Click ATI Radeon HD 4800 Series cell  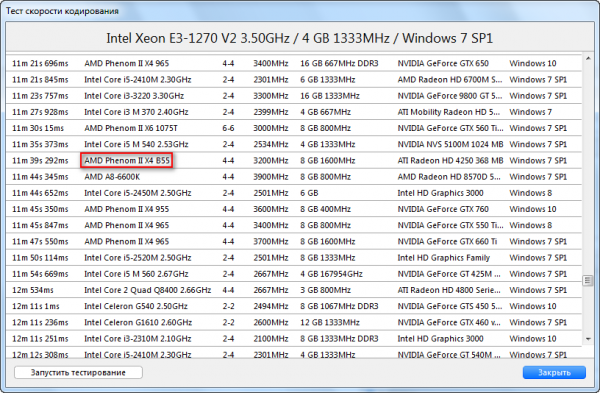[x=449, y=290]
